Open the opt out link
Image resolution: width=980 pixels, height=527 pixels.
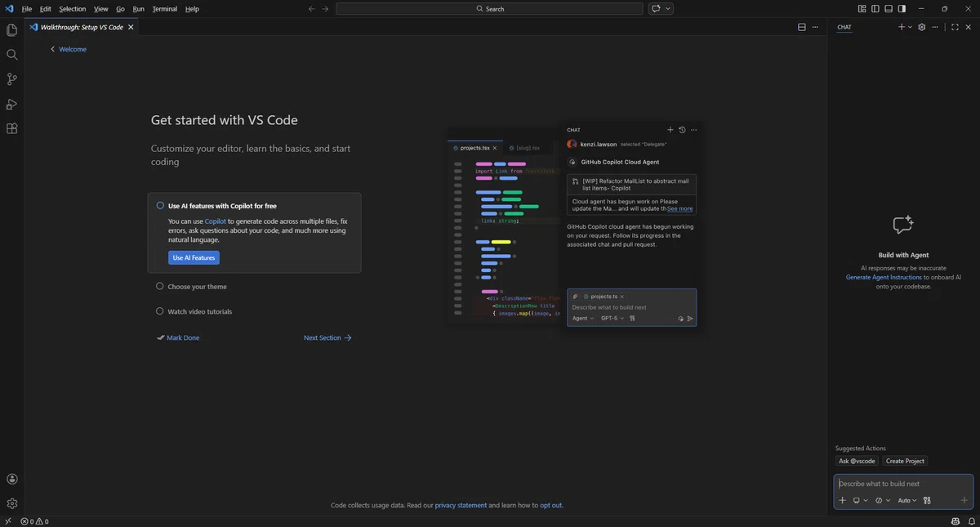click(x=551, y=505)
